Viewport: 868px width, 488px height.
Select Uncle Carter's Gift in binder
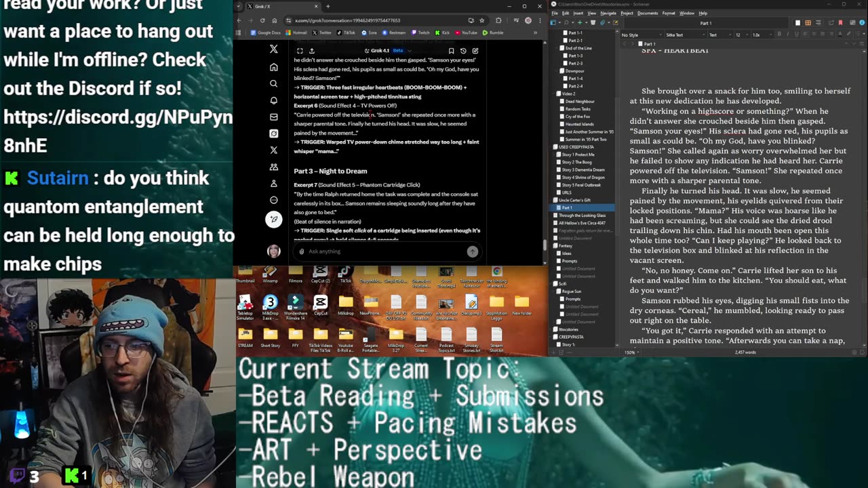[574, 200]
